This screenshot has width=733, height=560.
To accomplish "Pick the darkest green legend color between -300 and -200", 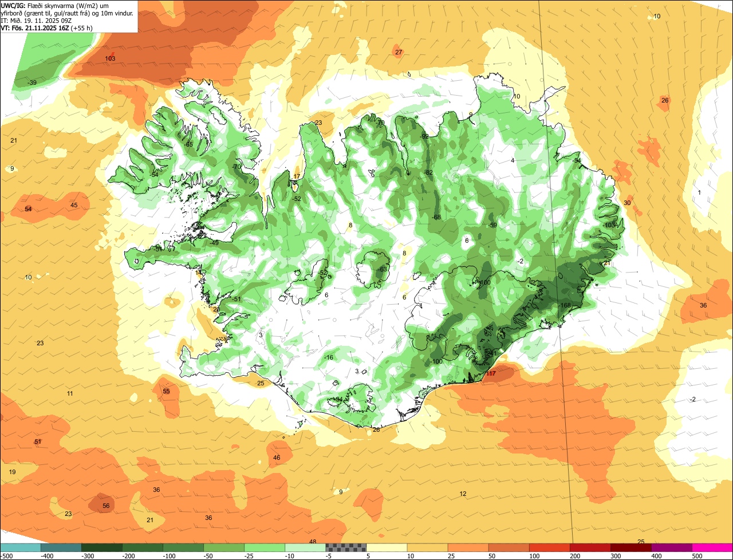I will pyautogui.click(x=101, y=547).
